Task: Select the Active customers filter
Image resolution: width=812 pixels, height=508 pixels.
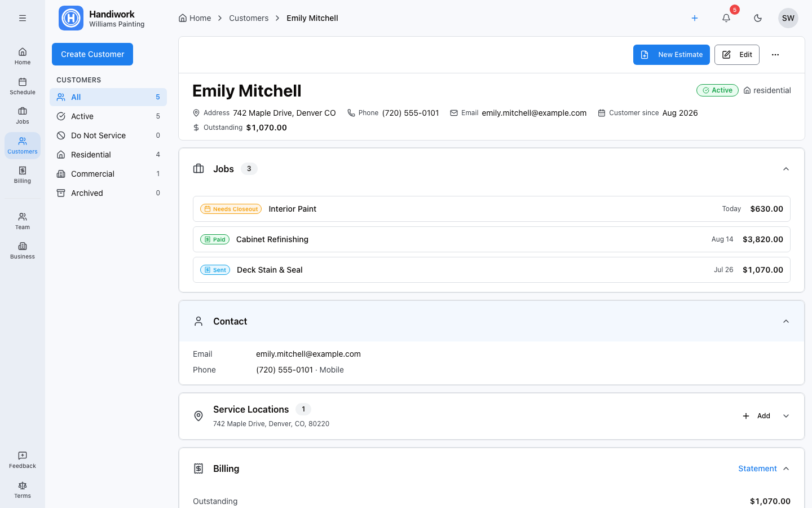Action: (x=108, y=116)
